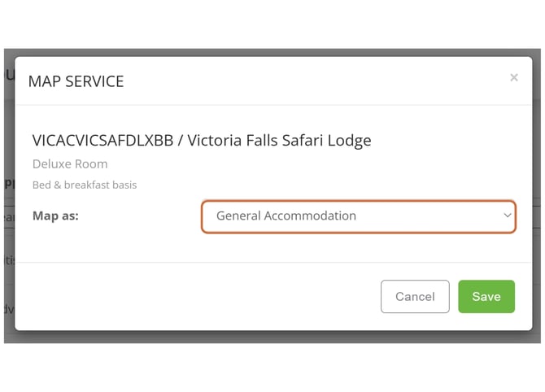The image size is (545, 392).
Task: Select the General Accommodation option text
Action: 286,216
